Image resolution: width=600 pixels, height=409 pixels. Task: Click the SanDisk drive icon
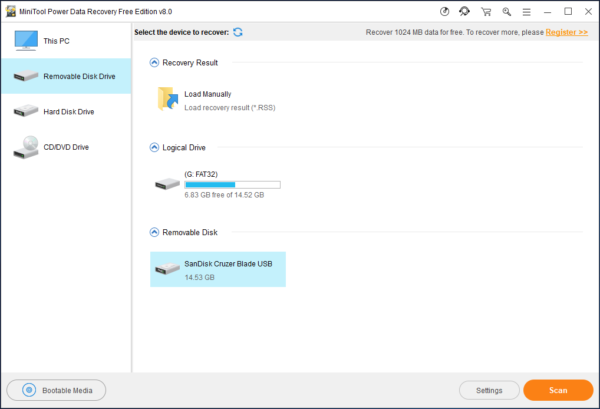point(167,268)
